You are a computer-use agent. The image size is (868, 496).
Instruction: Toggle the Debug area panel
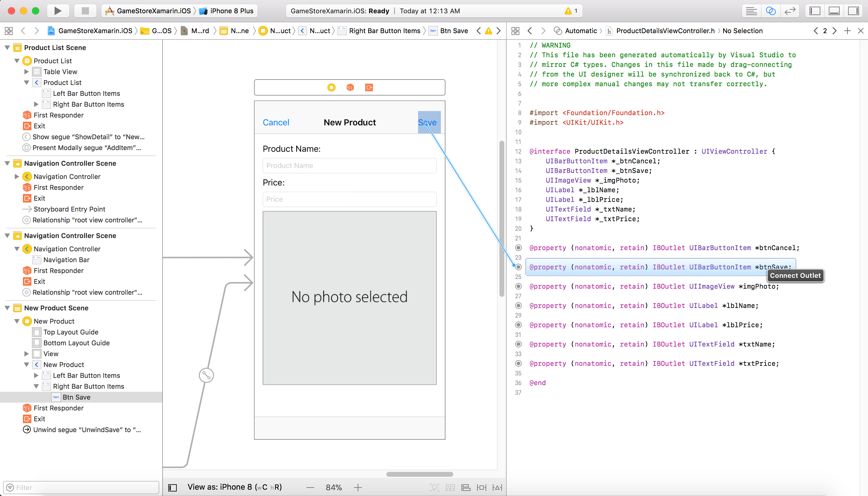click(x=834, y=11)
